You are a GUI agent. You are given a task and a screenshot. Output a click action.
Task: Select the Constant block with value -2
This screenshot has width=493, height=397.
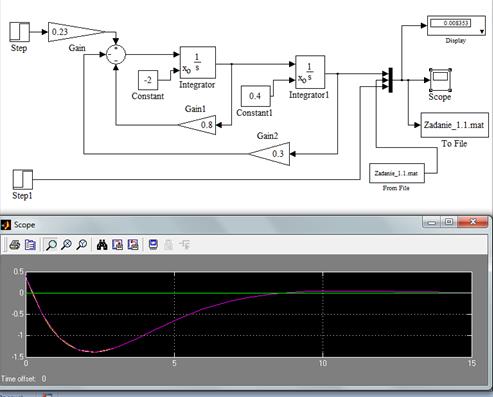point(148,80)
